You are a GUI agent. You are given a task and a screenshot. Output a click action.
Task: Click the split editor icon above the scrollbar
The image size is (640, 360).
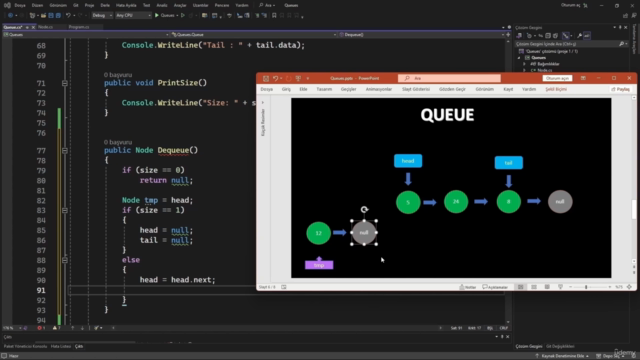[508, 35]
